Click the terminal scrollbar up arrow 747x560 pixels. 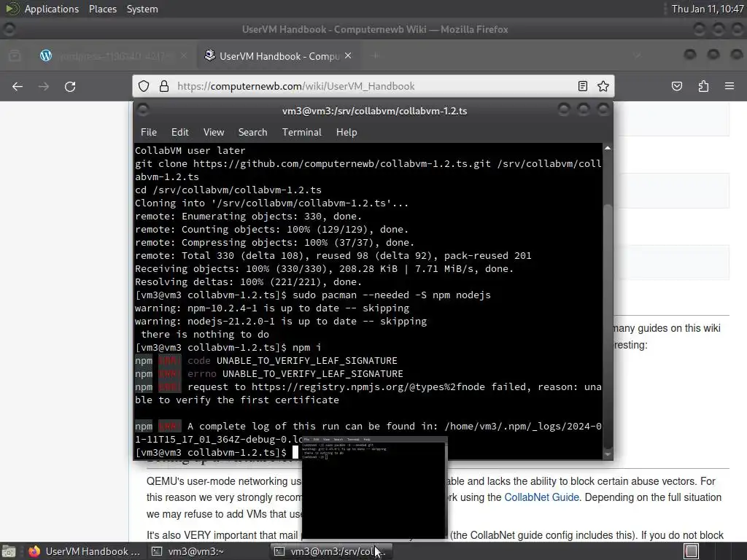608,149
